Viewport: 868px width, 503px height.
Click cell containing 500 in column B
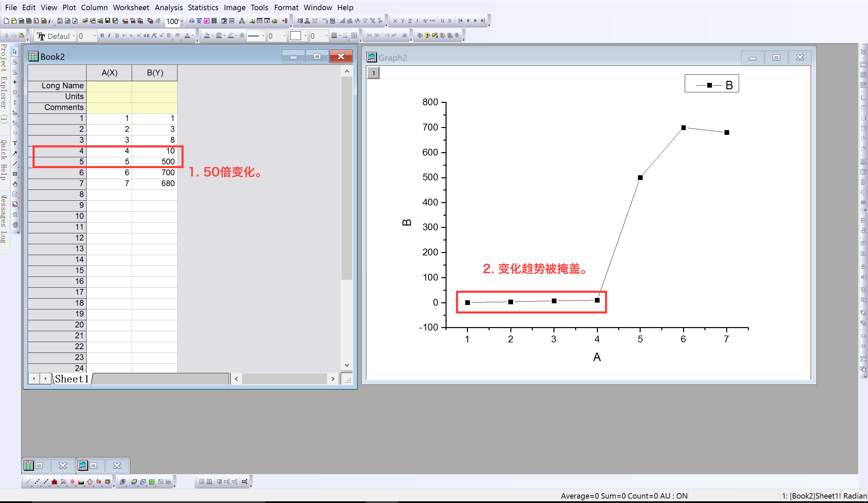(x=155, y=162)
